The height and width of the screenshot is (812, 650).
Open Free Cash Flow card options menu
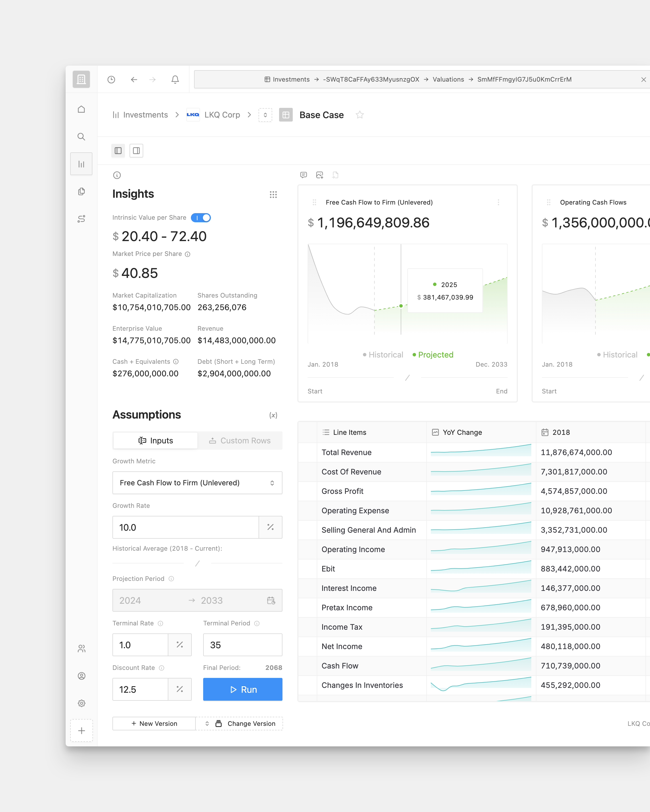(x=498, y=202)
